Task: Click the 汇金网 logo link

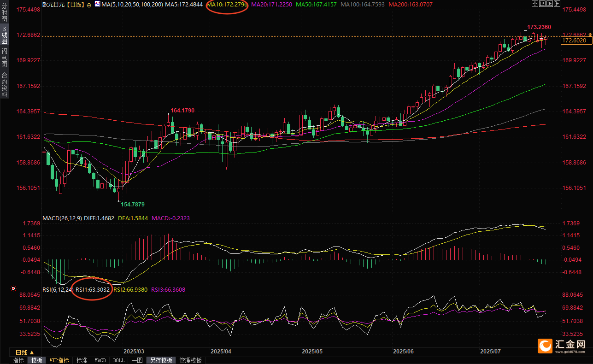Action: [562, 346]
